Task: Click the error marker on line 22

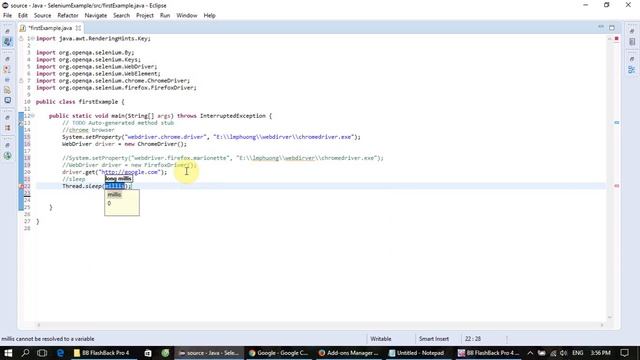Action: [x=21, y=186]
